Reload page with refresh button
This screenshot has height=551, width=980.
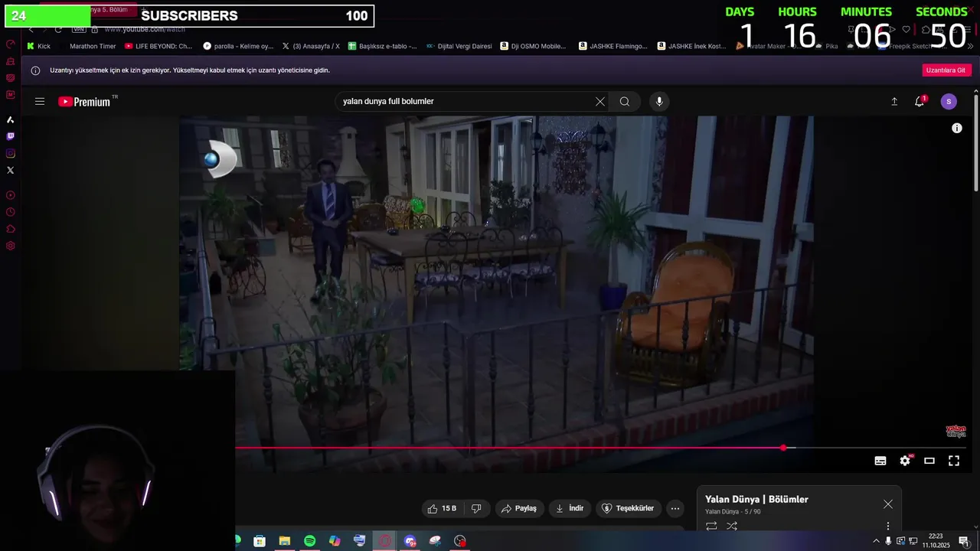pyautogui.click(x=58, y=29)
